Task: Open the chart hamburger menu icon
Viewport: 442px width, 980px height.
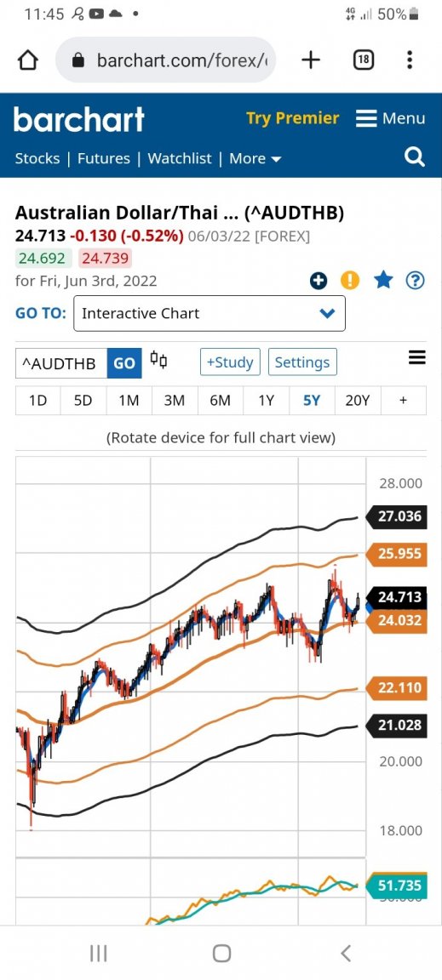Action: pos(417,357)
